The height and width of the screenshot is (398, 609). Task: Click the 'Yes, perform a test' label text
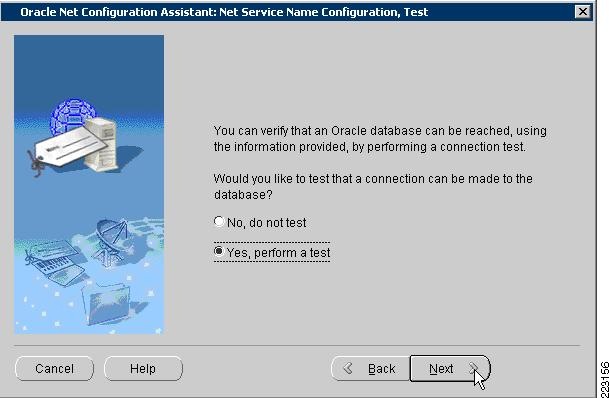pyautogui.click(x=278, y=252)
